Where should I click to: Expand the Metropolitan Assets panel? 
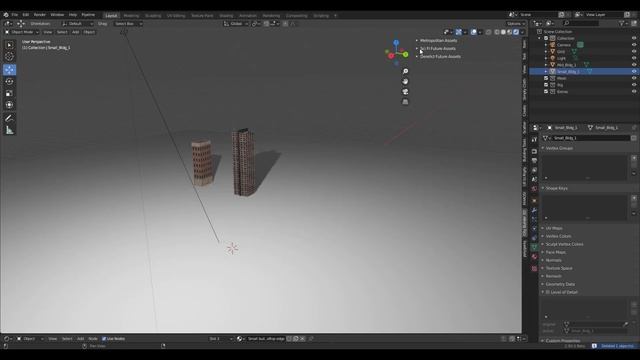pyautogui.click(x=438, y=40)
